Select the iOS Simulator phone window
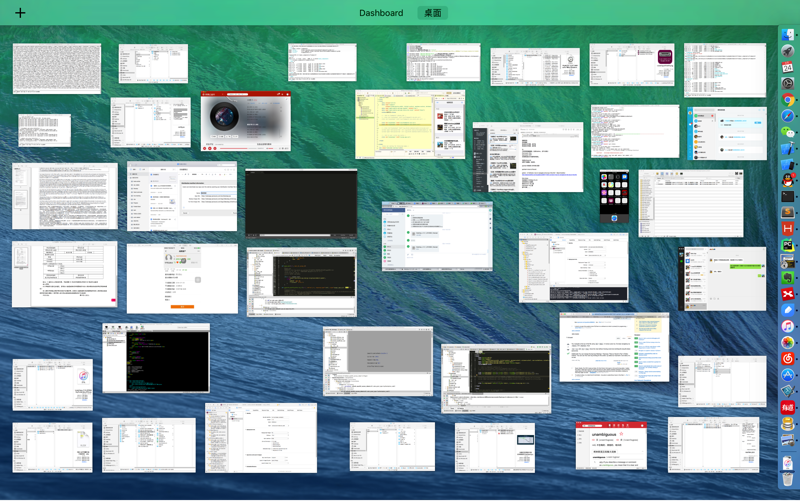Screen dimensions: 800x501 coord(614,196)
